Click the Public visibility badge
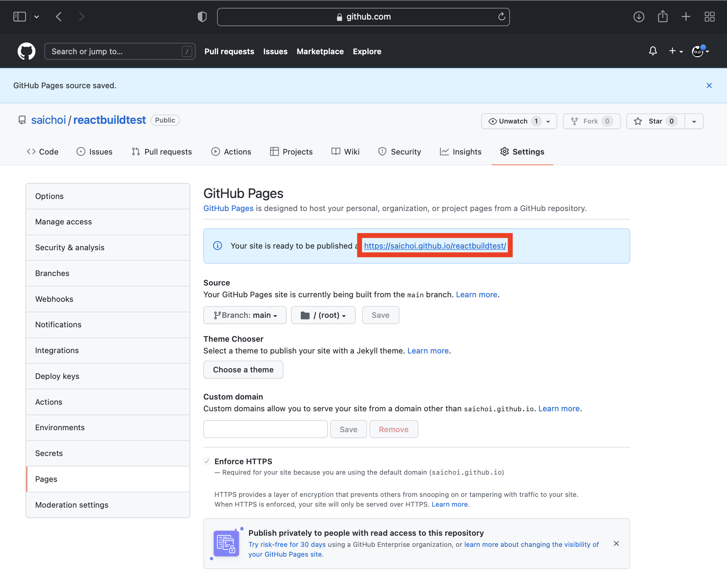Image resolution: width=727 pixels, height=588 pixels. pos(165,120)
